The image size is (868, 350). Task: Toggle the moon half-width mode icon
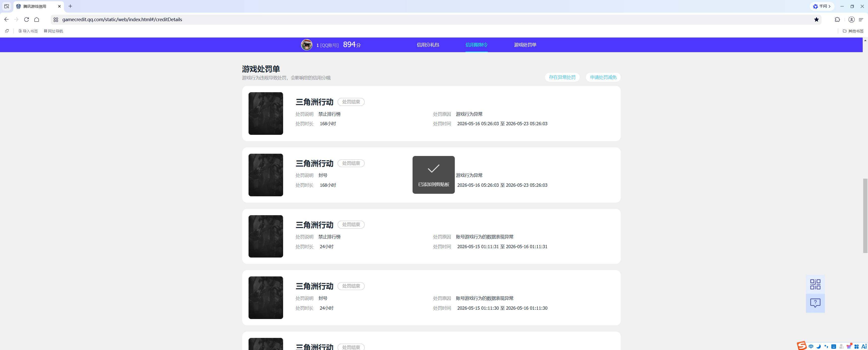click(819, 347)
